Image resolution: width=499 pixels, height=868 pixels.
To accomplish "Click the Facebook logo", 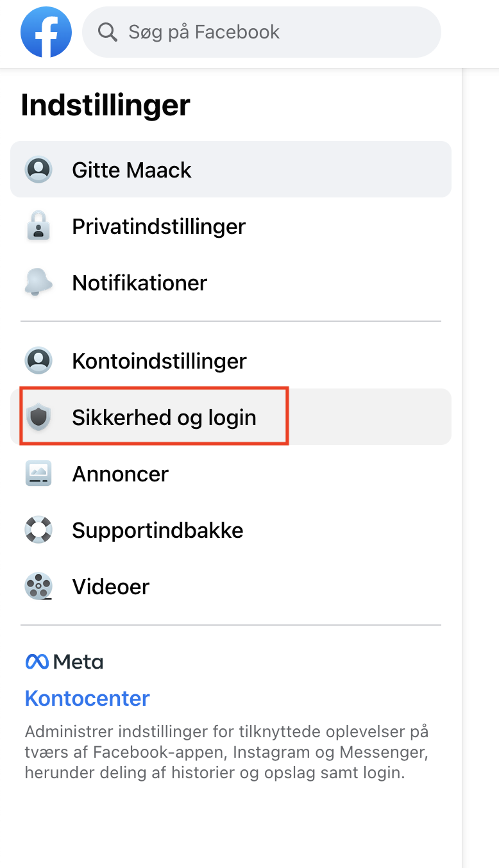I will 46,32.
